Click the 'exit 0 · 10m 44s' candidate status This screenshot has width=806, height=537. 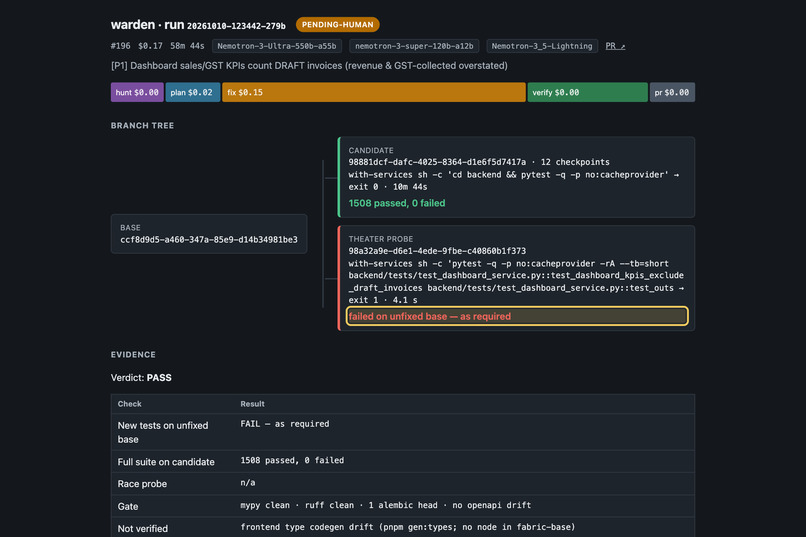388,187
